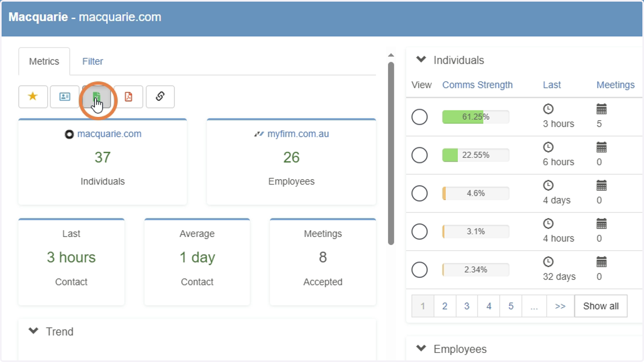
Task: Select the view circle for the 22.55% individual
Action: point(420,155)
